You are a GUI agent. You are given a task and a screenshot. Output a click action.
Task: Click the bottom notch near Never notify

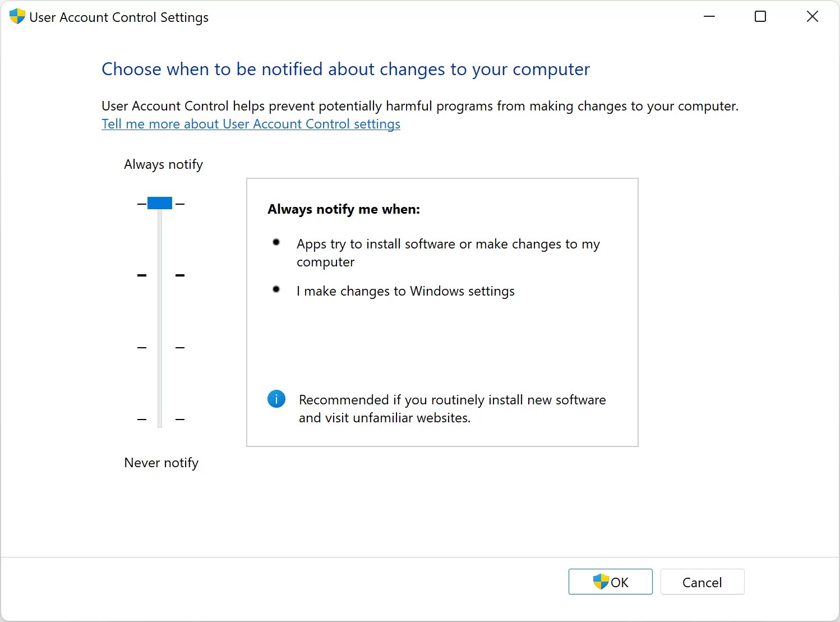point(160,420)
